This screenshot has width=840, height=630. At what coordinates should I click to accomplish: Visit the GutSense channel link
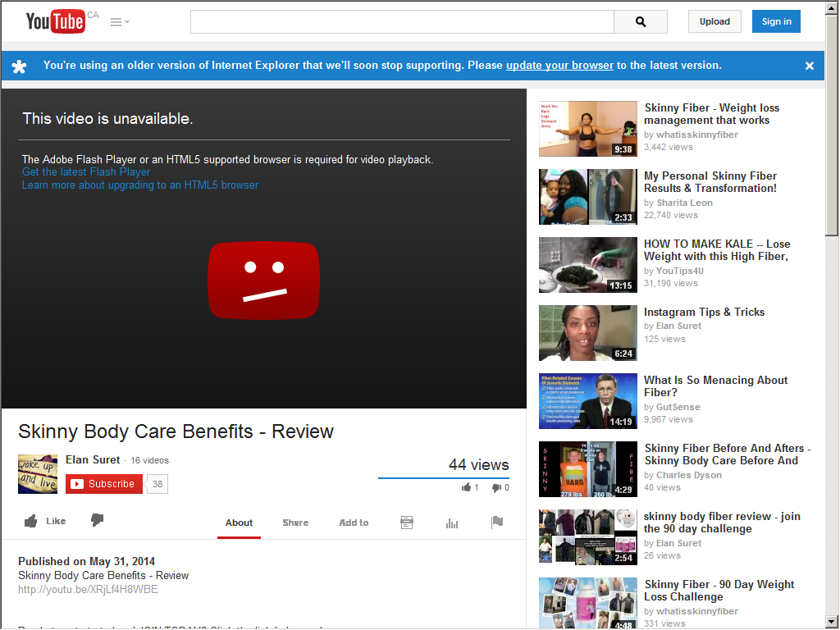click(x=678, y=407)
